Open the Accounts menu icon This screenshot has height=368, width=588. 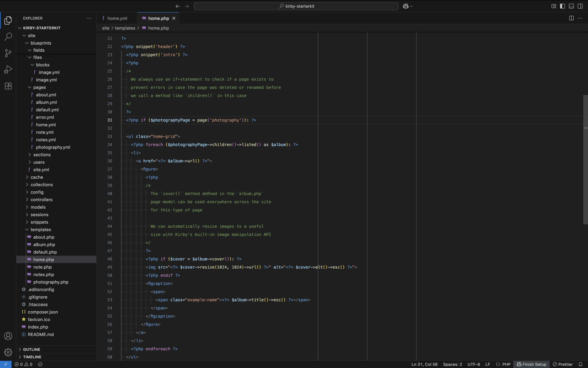click(x=8, y=336)
